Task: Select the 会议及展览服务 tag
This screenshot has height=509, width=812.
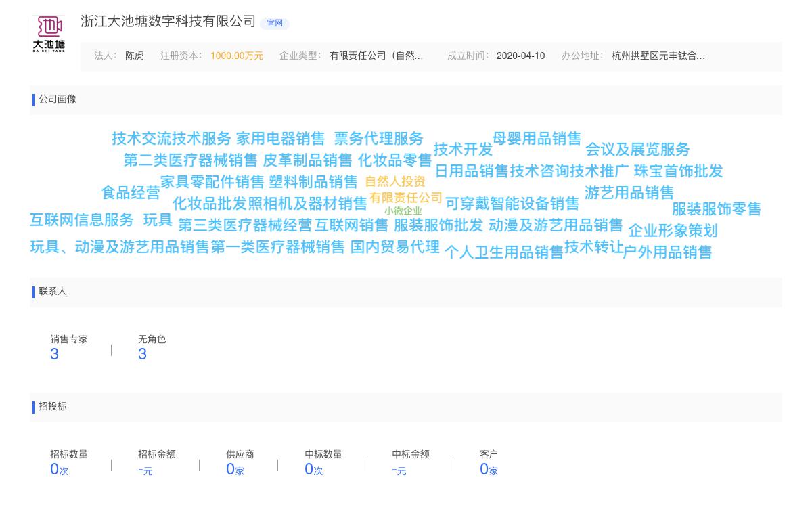Action: pyautogui.click(x=637, y=150)
